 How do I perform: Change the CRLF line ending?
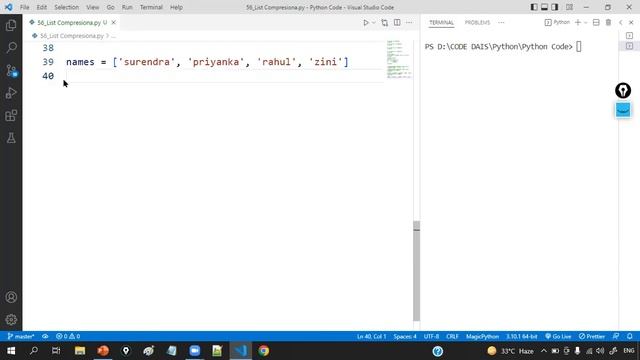pyautogui.click(x=452, y=336)
